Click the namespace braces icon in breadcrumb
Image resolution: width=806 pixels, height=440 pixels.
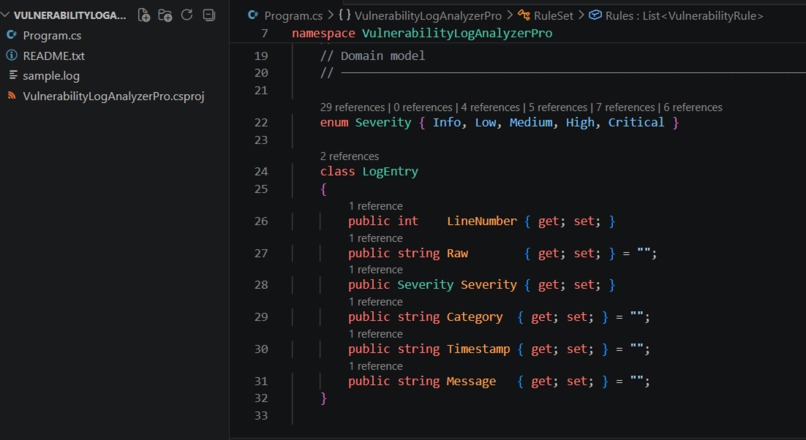(x=344, y=15)
